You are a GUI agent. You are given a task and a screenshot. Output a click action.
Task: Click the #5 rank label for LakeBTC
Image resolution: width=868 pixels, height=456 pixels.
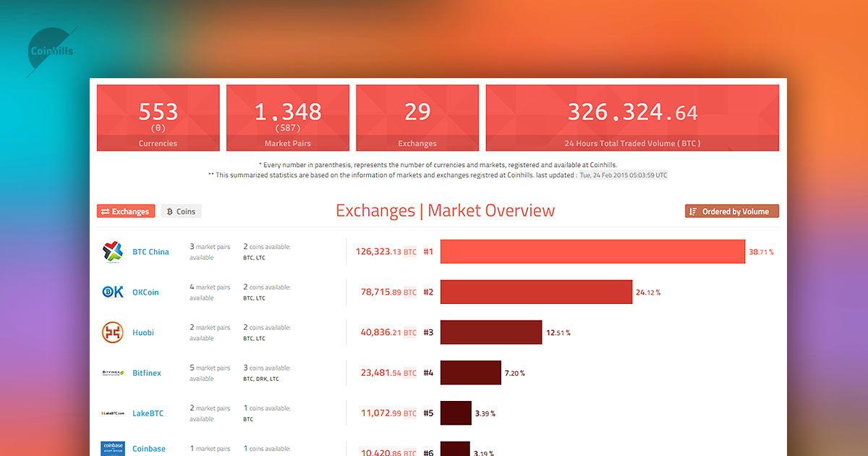point(428,413)
